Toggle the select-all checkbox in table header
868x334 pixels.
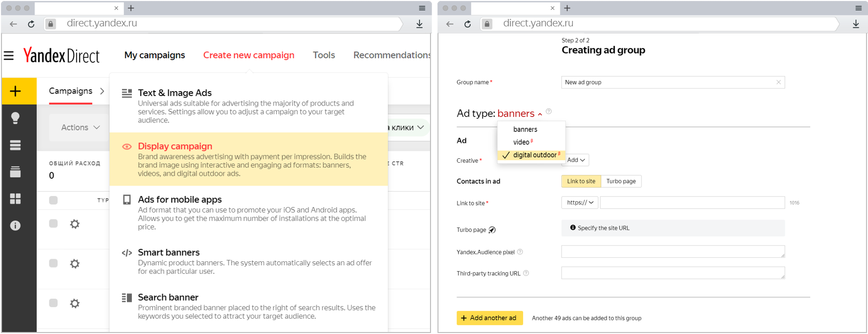(x=53, y=200)
